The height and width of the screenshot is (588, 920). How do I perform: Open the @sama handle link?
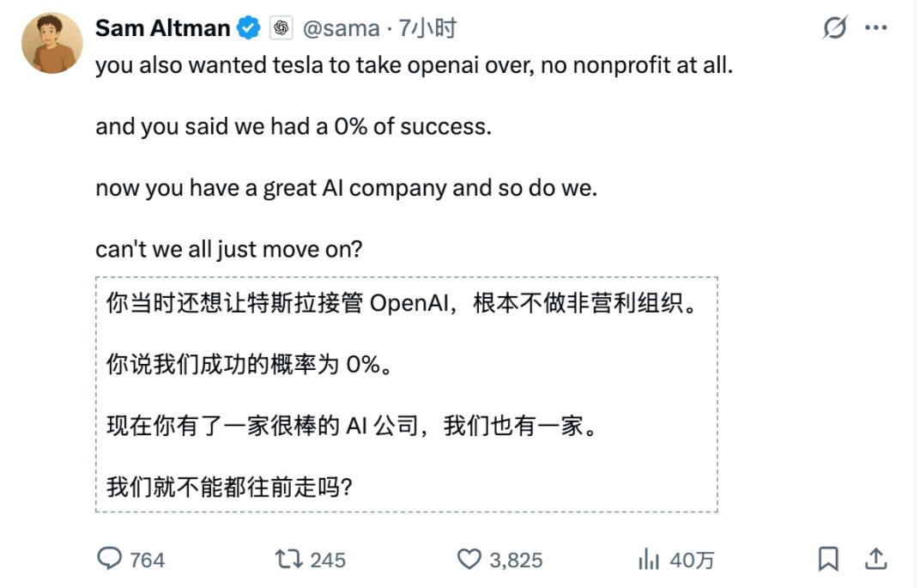coord(340,28)
